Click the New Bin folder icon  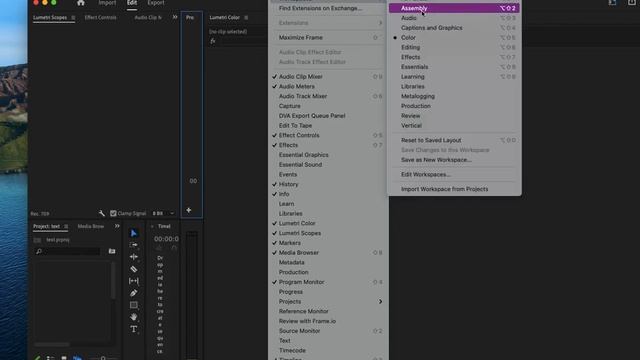tap(112, 251)
